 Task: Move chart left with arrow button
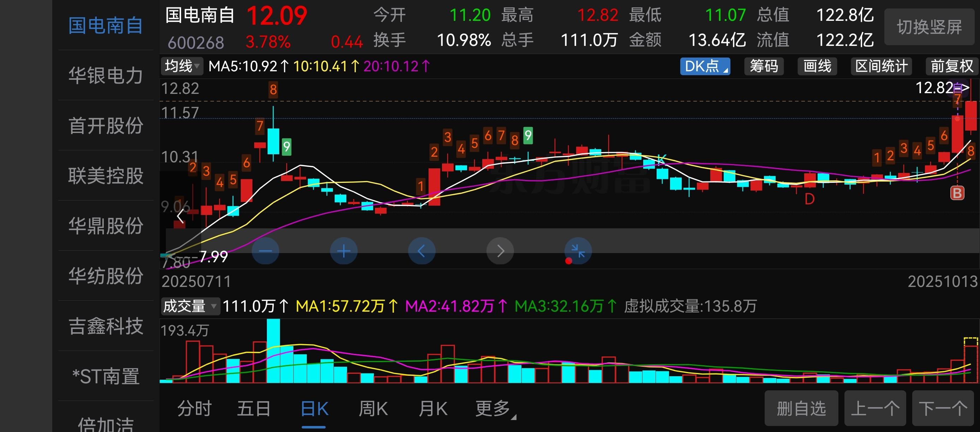tap(422, 251)
